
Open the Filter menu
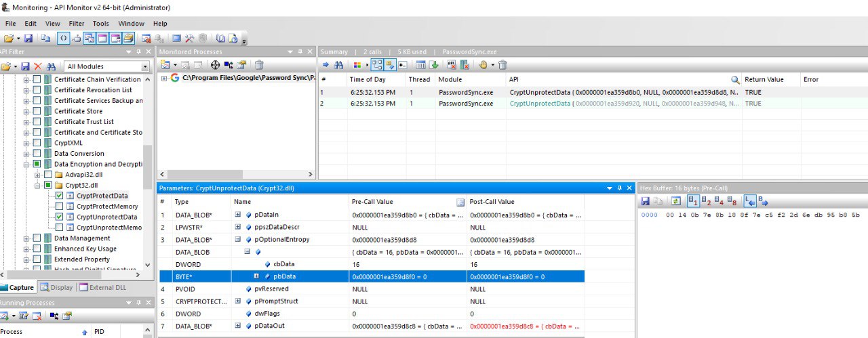77,24
